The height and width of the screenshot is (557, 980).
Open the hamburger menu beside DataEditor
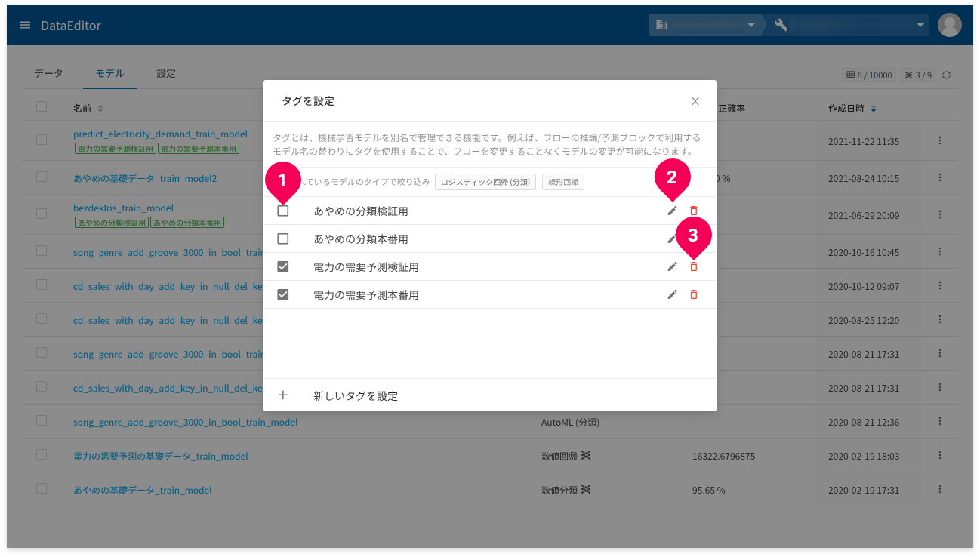pos(25,25)
